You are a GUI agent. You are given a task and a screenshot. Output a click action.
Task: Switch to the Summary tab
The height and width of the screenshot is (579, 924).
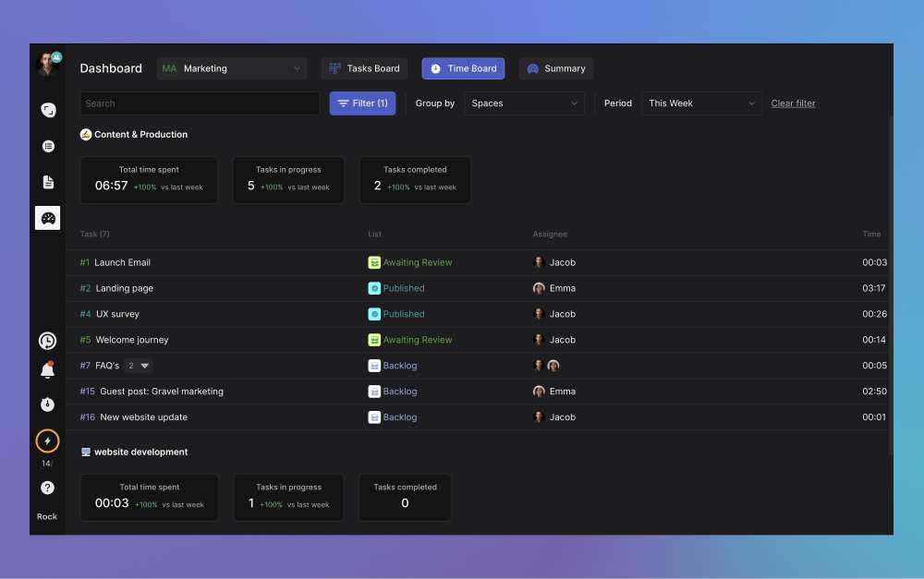coord(555,68)
